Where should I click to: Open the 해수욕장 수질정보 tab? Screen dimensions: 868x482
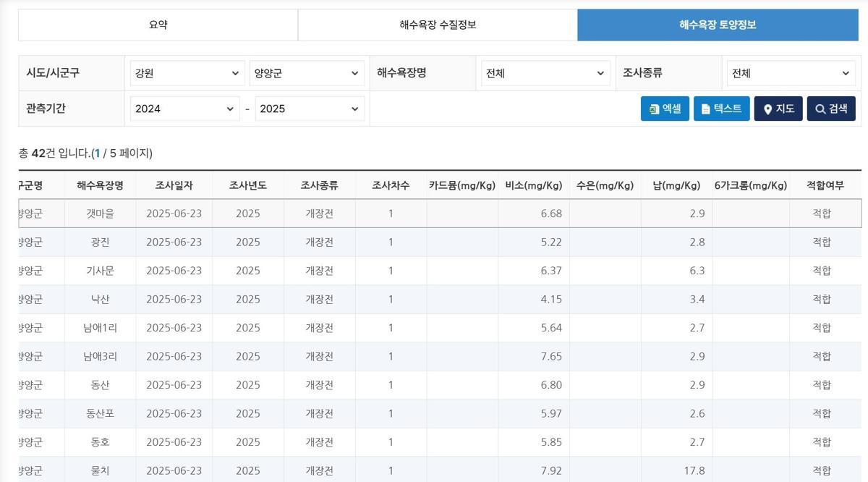coord(438,25)
